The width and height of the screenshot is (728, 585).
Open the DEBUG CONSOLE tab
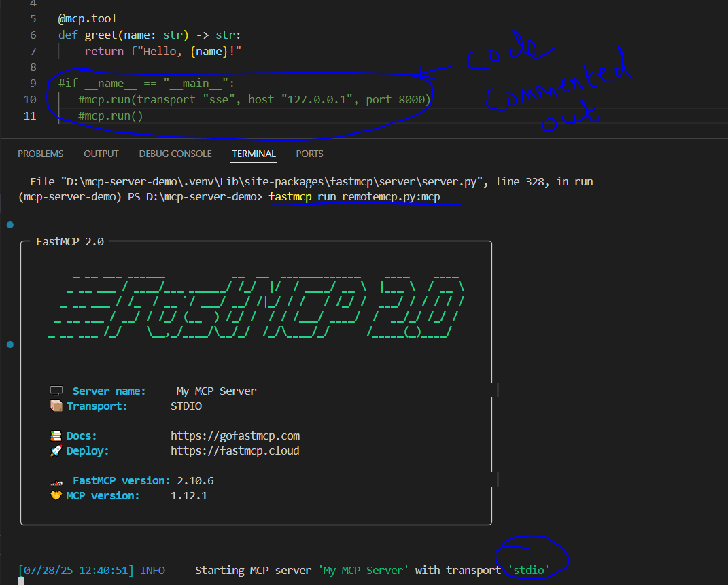tap(175, 154)
